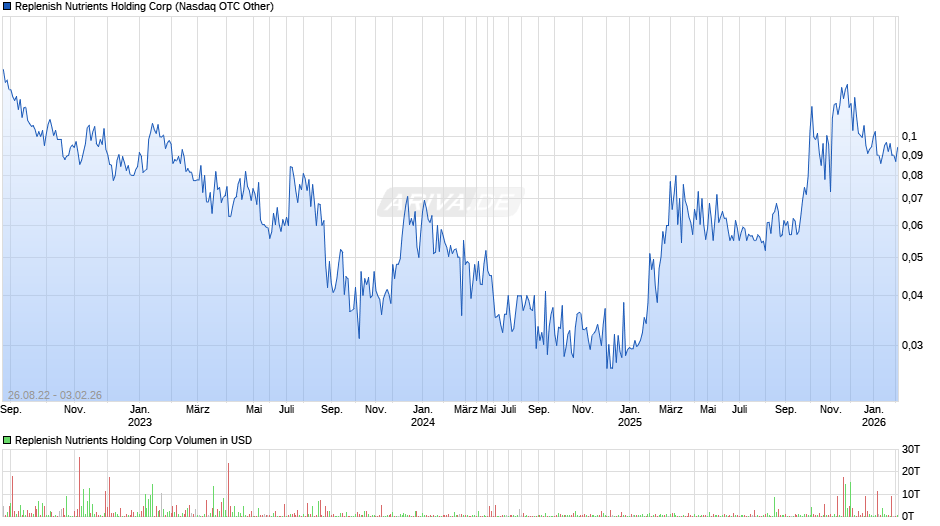Click the first 'Sep.' label on the time axis
This screenshot has height=526, width=940.
[x=11, y=410]
